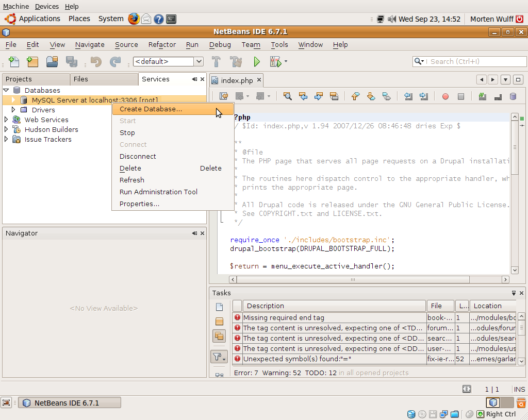Click the volume speaker icon in top panel
Viewport: 528px width, 420px height.
coord(392,19)
